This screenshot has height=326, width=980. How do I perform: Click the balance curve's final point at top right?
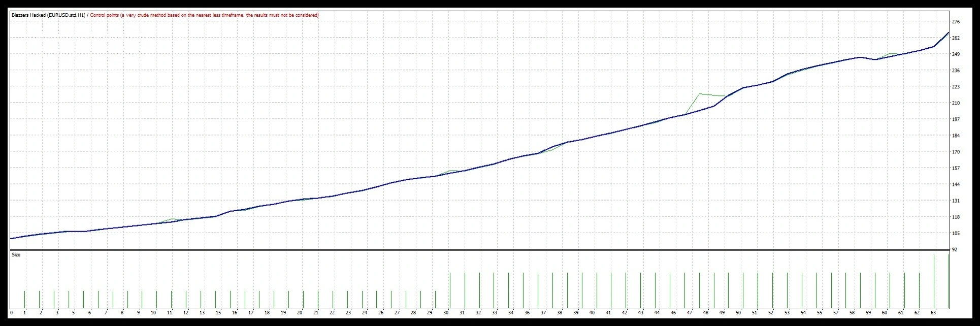948,33
